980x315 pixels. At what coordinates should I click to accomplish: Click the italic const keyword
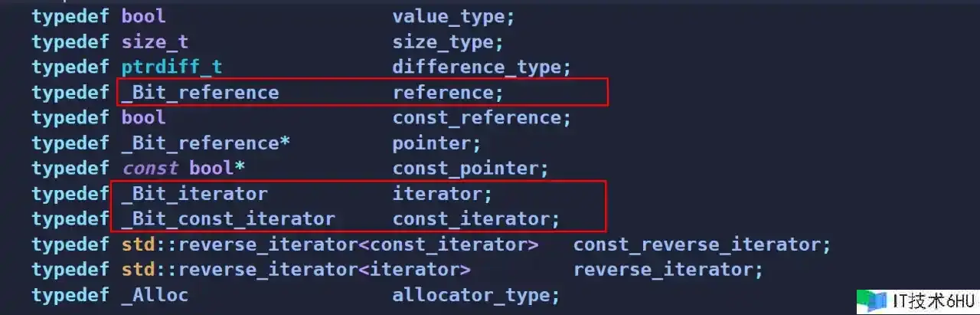[x=150, y=168]
